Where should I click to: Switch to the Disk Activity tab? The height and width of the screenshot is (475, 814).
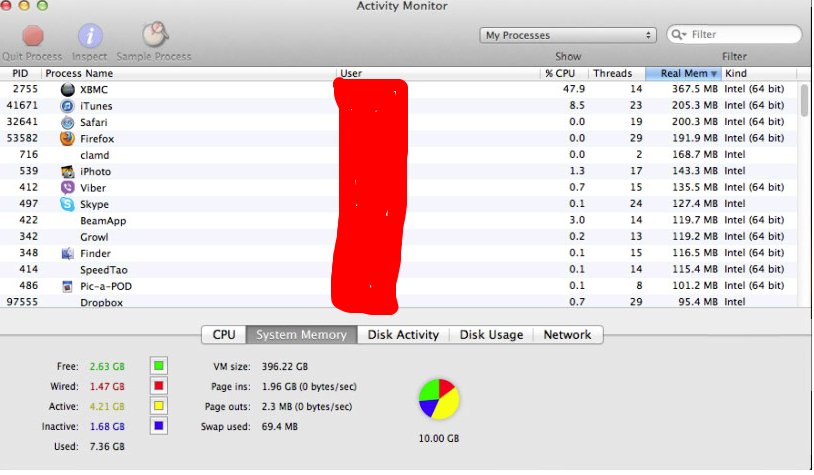[x=403, y=335]
